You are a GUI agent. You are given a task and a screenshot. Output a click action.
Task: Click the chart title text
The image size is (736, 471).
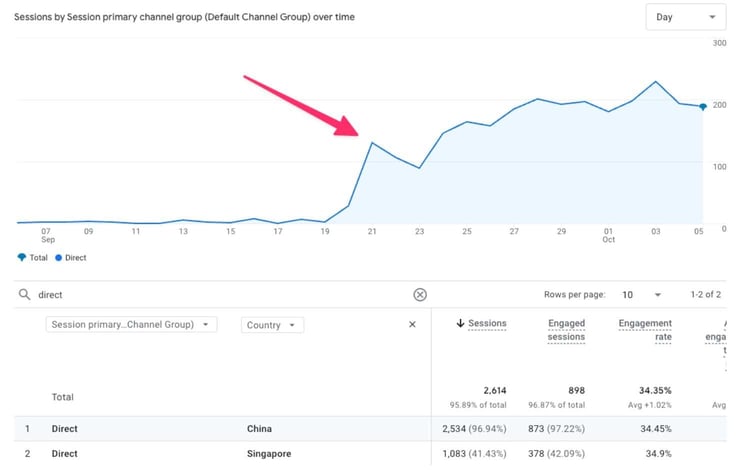point(184,17)
